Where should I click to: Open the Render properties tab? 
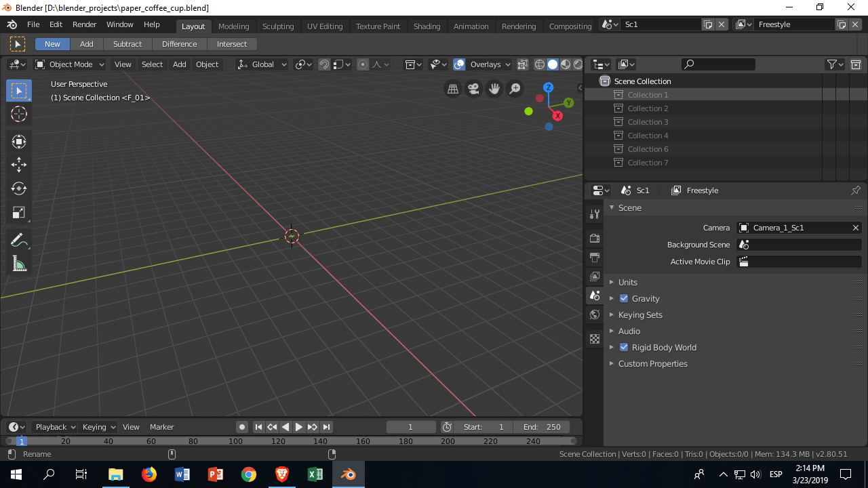click(x=594, y=238)
